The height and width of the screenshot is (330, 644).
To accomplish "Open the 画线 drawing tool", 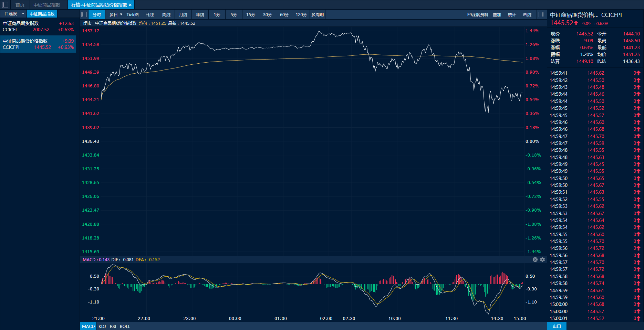I will tap(527, 14).
